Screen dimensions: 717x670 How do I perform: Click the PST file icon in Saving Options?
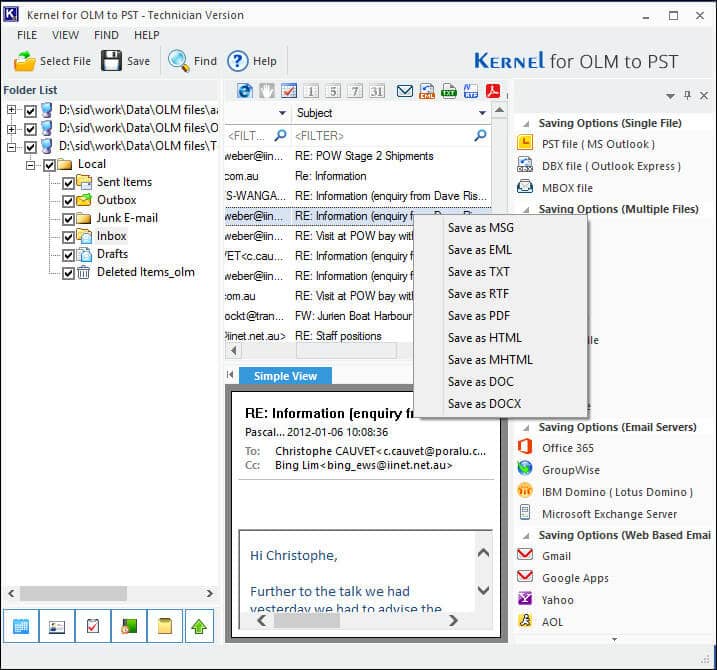tap(525, 143)
